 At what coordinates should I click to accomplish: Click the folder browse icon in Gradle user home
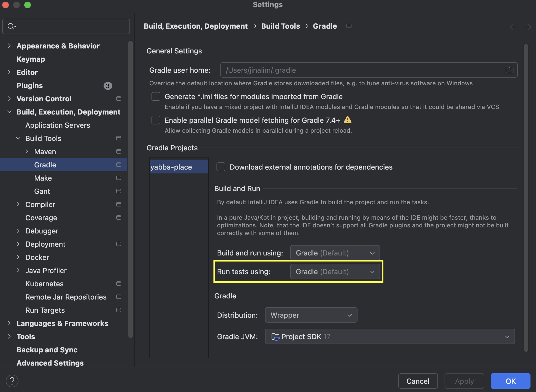click(509, 70)
